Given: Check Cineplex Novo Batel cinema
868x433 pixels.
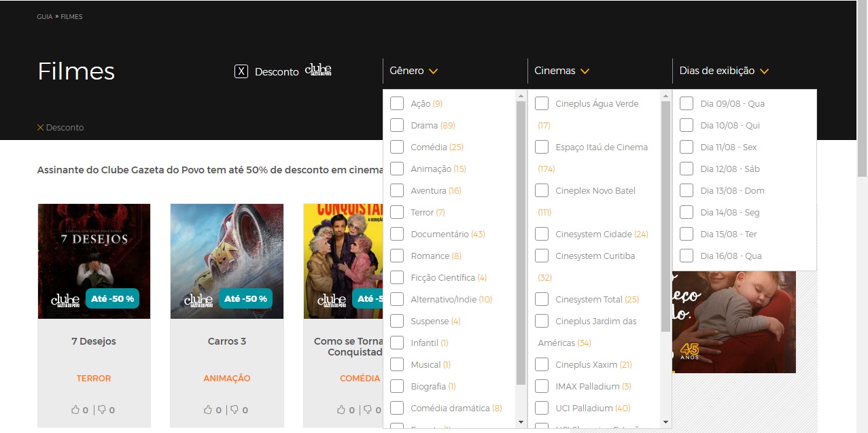Looking at the screenshot, I should click(542, 190).
